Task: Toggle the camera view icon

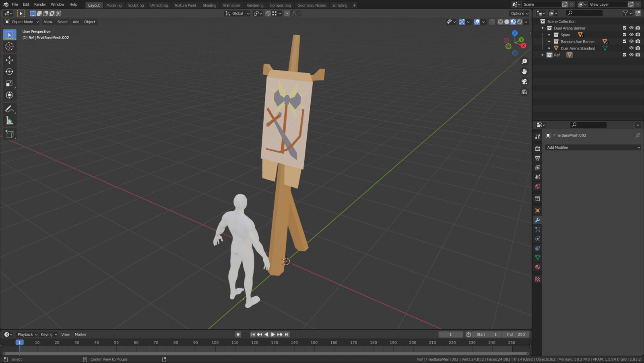Action: 524,81
